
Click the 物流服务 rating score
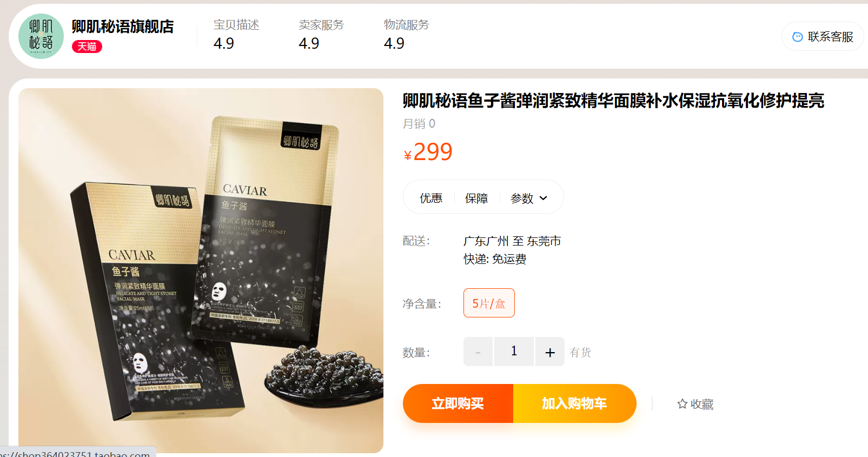pyautogui.click(x=394, y=43)
